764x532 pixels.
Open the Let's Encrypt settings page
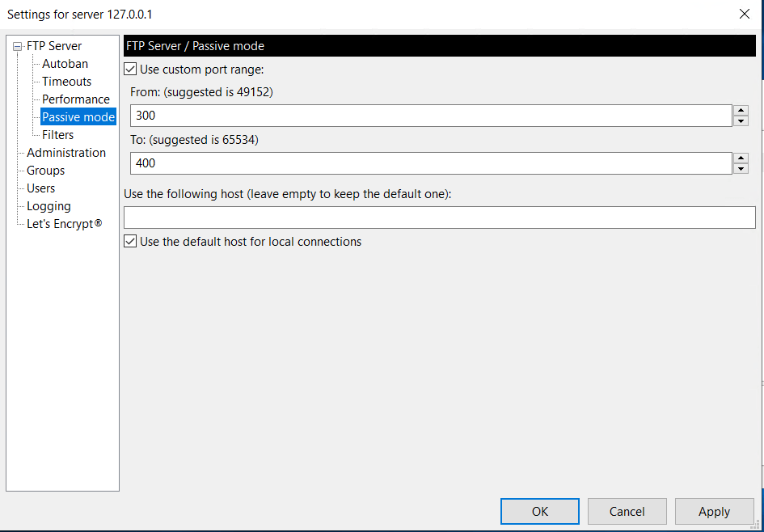tap(63, 224)
